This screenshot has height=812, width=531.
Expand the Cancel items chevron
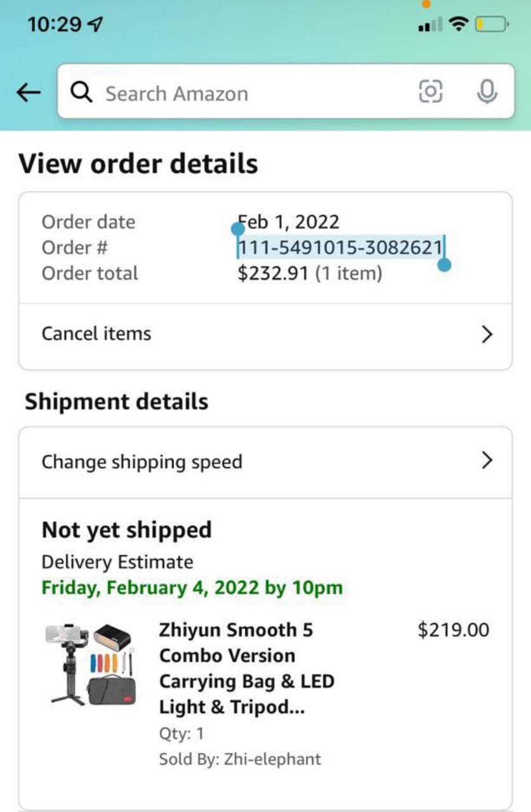(487, 334)
